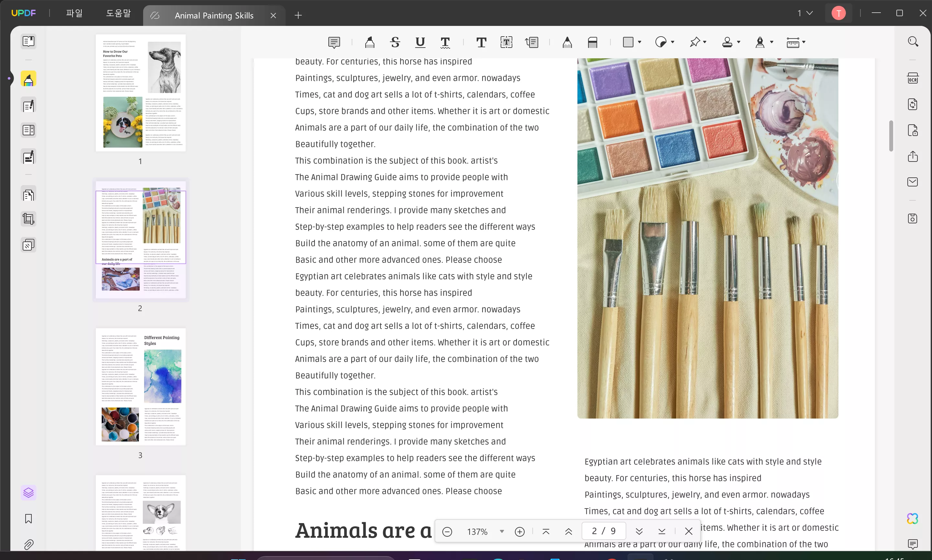This screenshot has height=560, width=932.
Task: Close the Animal Painting Skills tab
Action: 273,16
